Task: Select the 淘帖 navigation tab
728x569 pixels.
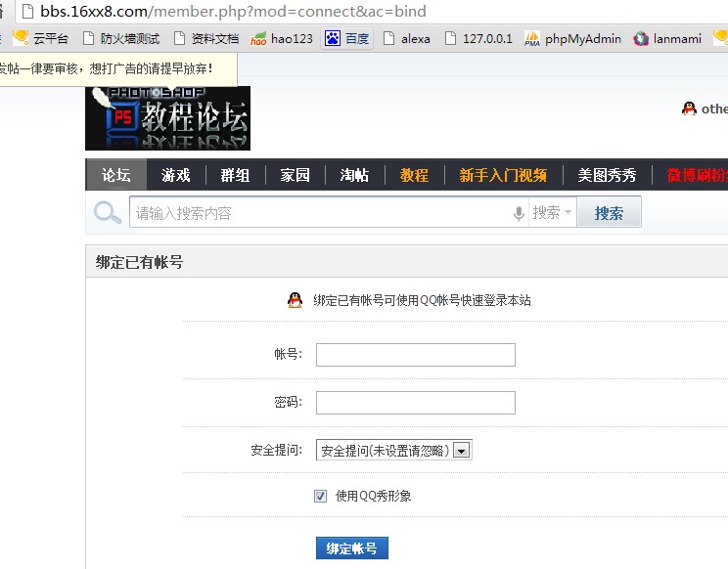Action: tap(355, 175)
